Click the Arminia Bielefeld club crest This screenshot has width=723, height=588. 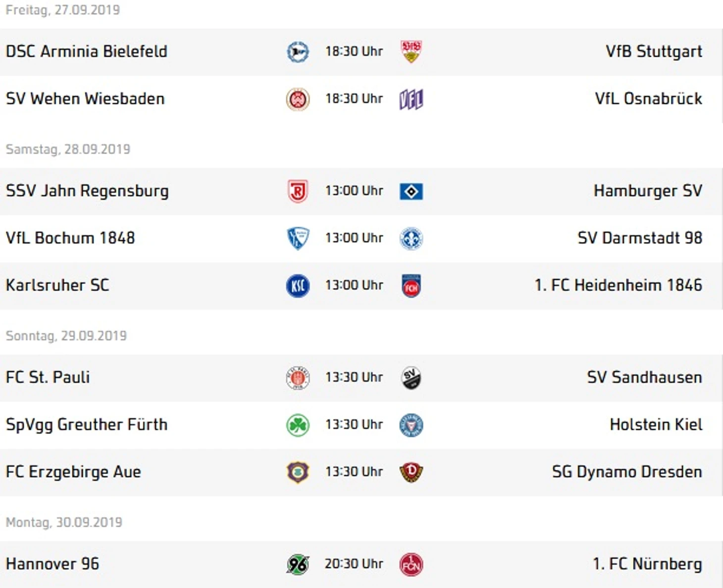[298, 52]
